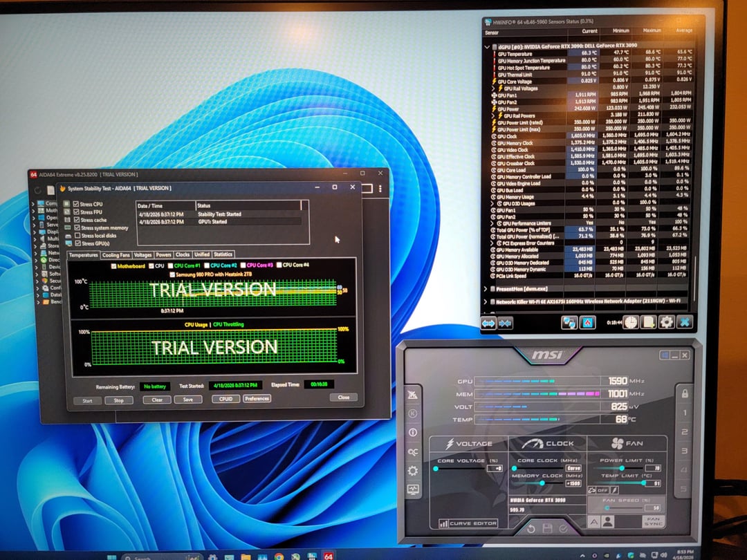Toggle Stress GPU(s) checkbox
The image size is (747, 560).
(77, 243)
